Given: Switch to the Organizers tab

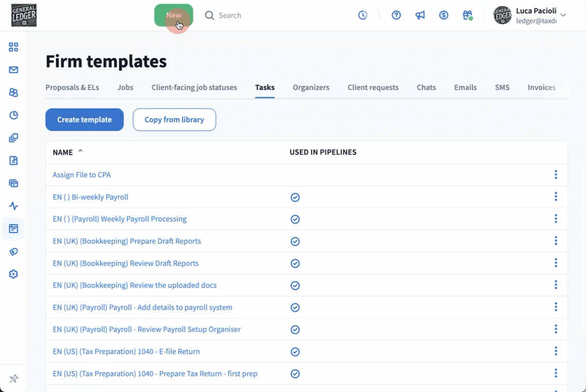Looking at the screenshot, I should pos(311,87).
